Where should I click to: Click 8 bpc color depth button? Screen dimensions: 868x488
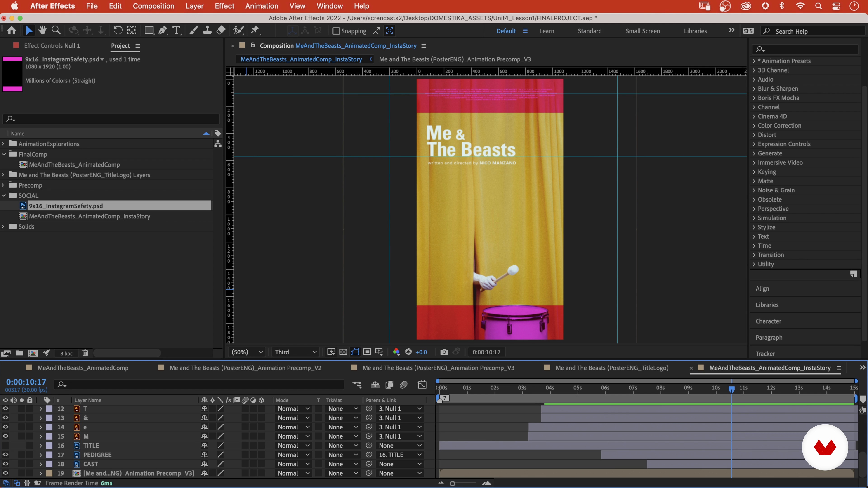(x=66, y=353)
